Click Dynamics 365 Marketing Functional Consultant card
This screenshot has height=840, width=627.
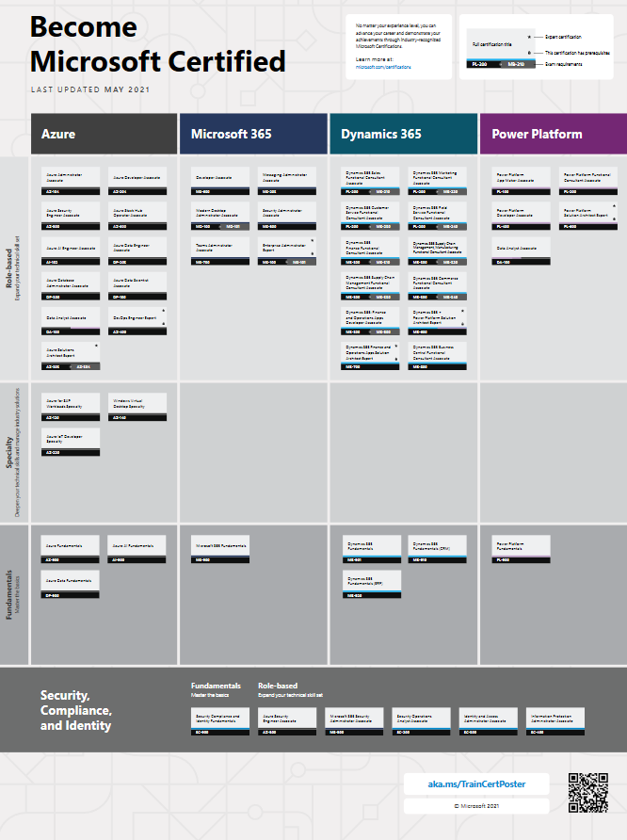[438, 181]
